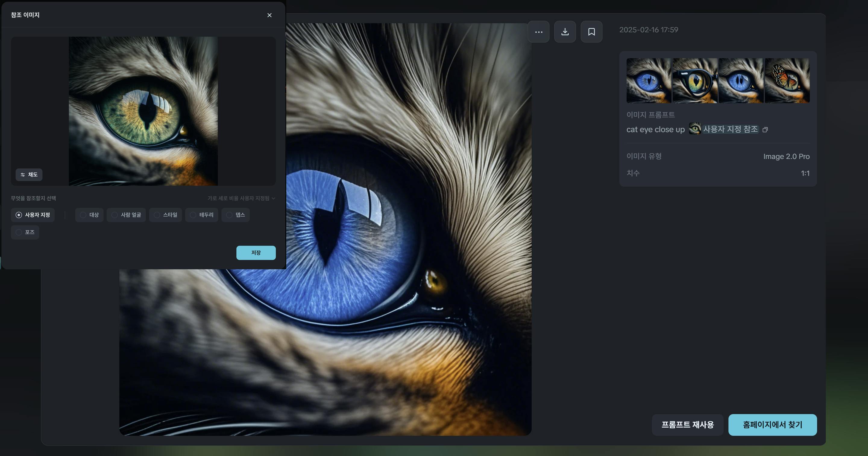Click the 프롬프트 재사용 button
868x456 pixels.
687,425
